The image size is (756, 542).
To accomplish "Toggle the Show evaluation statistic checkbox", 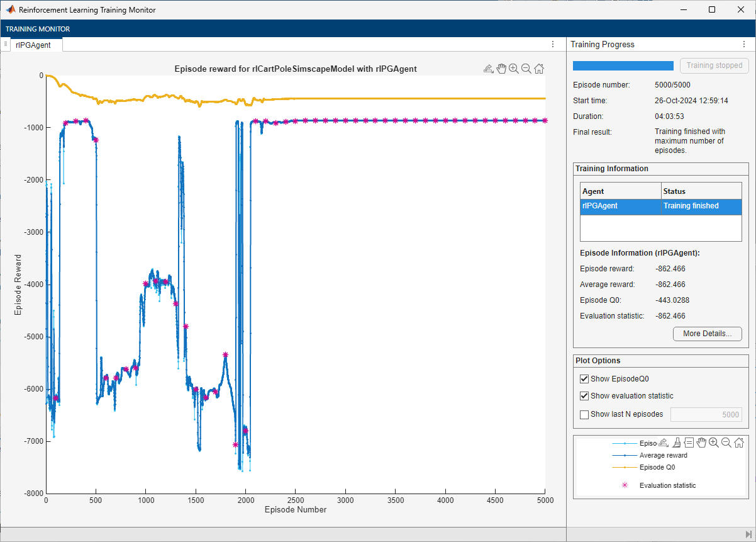I will click(x=584, y=396).
